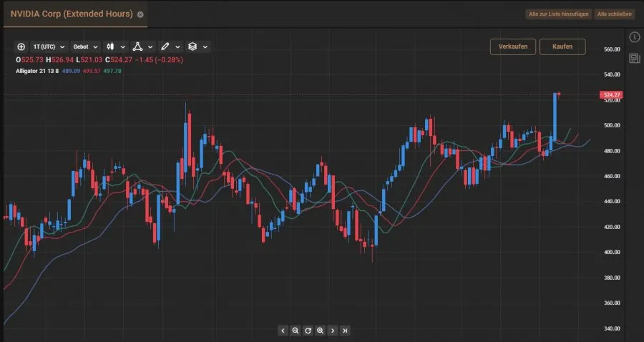
Task: Click the red Alligator value 493.57
Action: [92, 71]
